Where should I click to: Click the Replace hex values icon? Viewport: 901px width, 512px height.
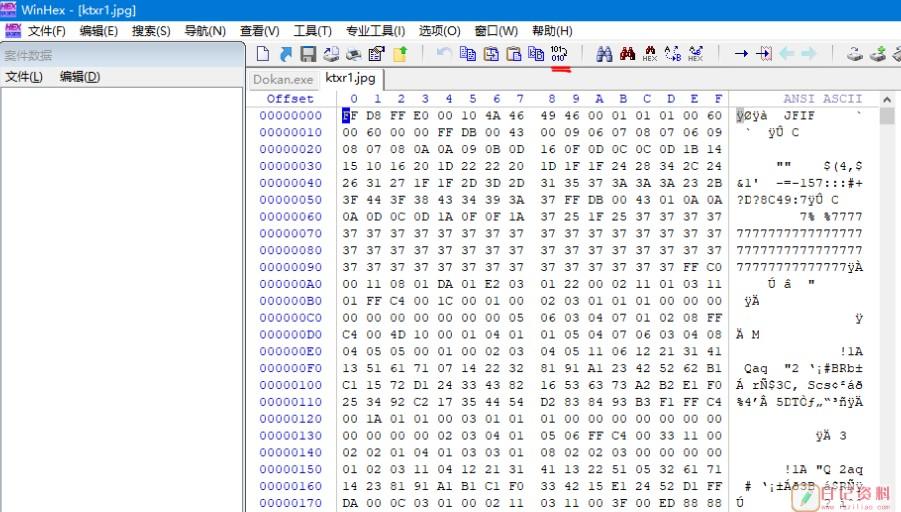click(x=696, y=53)
